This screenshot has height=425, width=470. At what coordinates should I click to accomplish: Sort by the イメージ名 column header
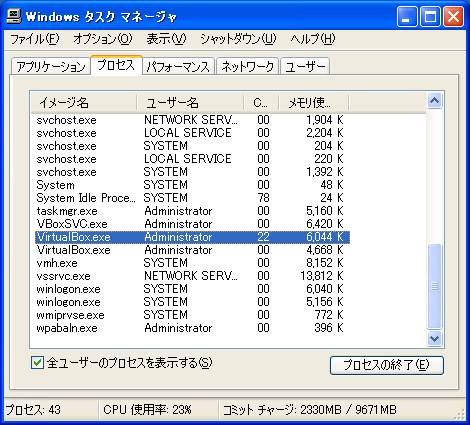coord(84,103)
